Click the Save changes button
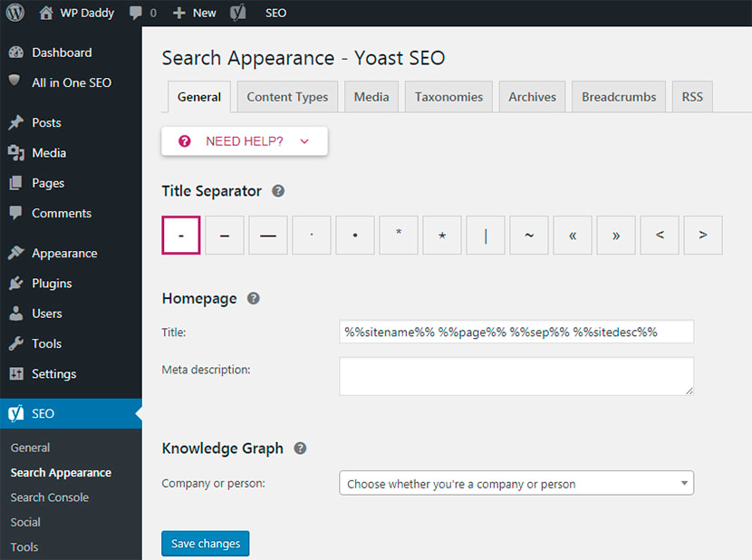The width and height of the screenshot is (752, 560). [x=206, y=543]
